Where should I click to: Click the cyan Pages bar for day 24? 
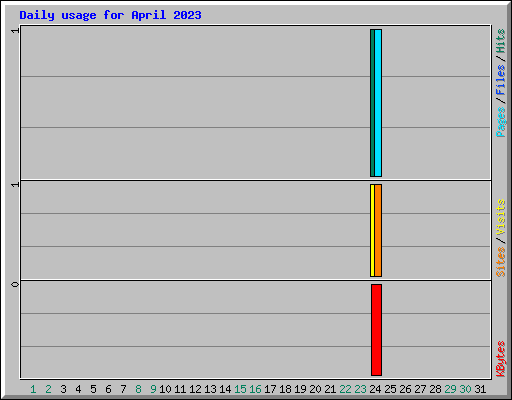[378, 103]
